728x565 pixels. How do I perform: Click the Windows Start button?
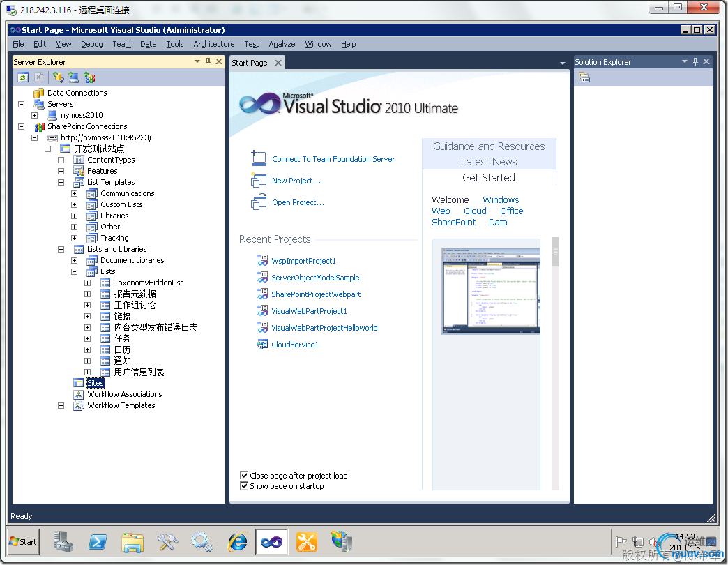(x=23, y=542)
